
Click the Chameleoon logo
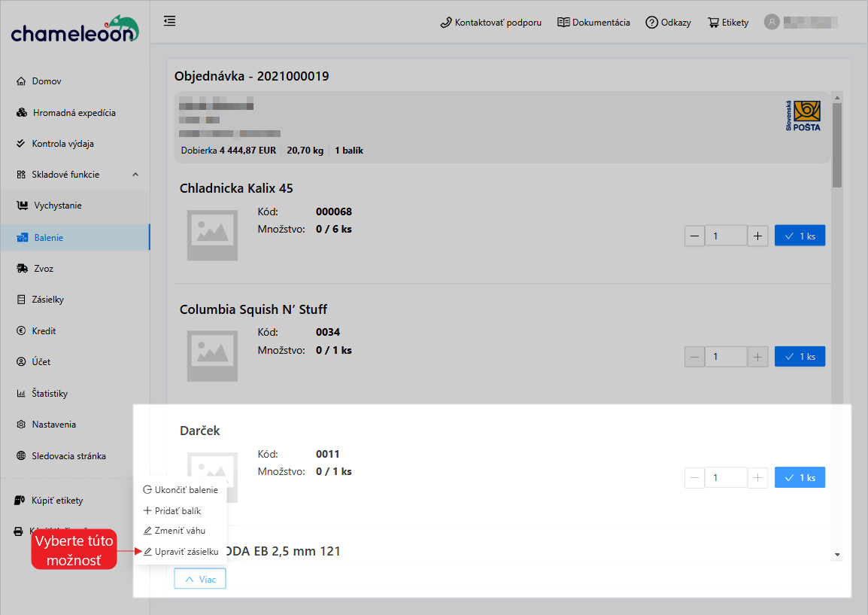pos(74,31)
